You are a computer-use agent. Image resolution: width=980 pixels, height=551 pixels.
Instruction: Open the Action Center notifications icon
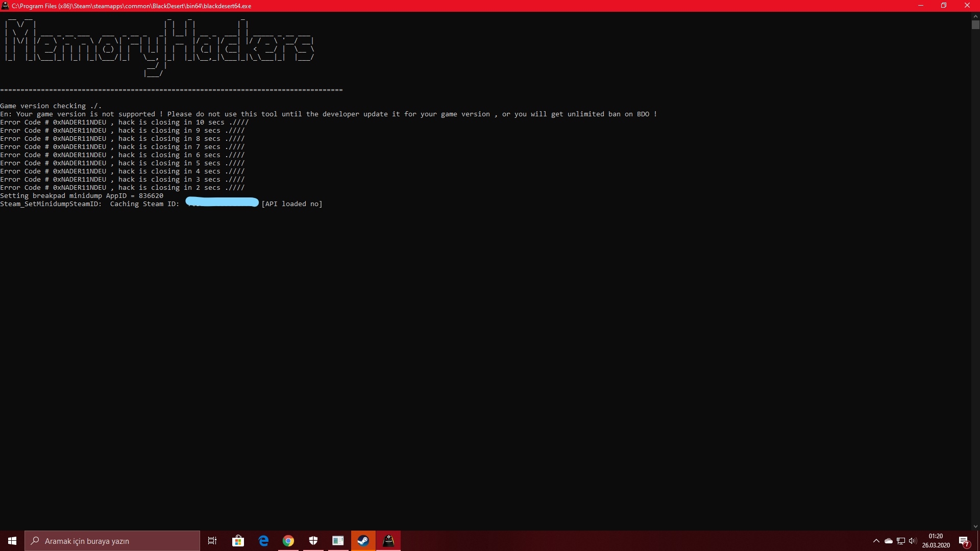tap(964, 541)
